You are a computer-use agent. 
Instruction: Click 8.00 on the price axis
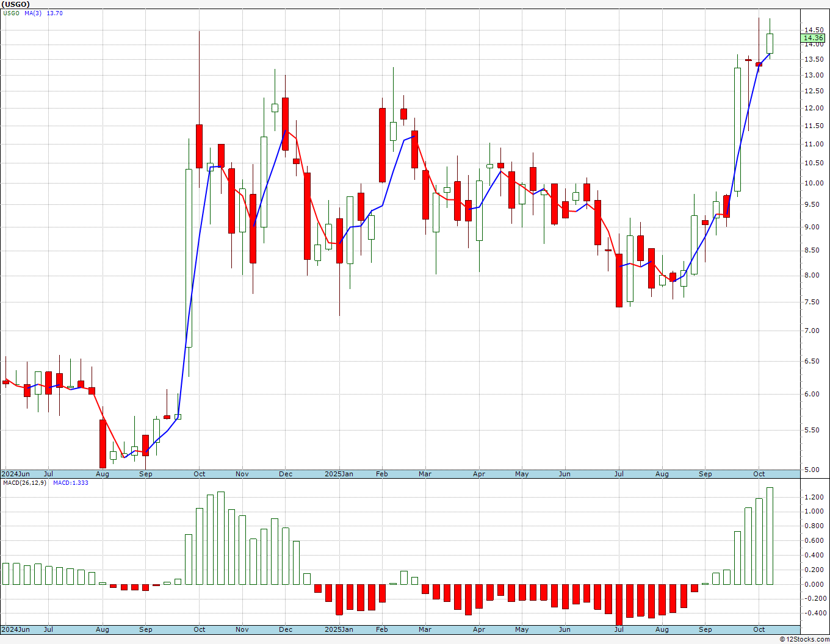click(813, 276)
